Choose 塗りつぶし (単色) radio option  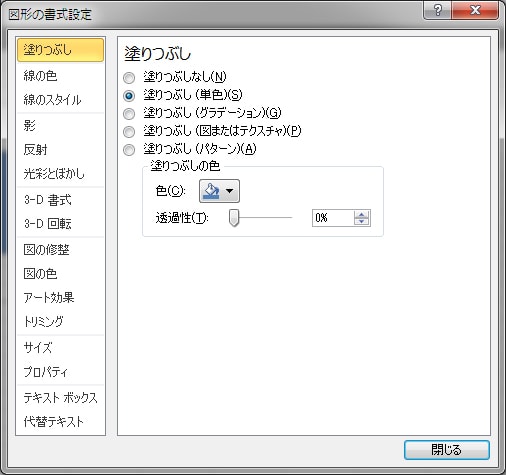[x=129, y=96]
